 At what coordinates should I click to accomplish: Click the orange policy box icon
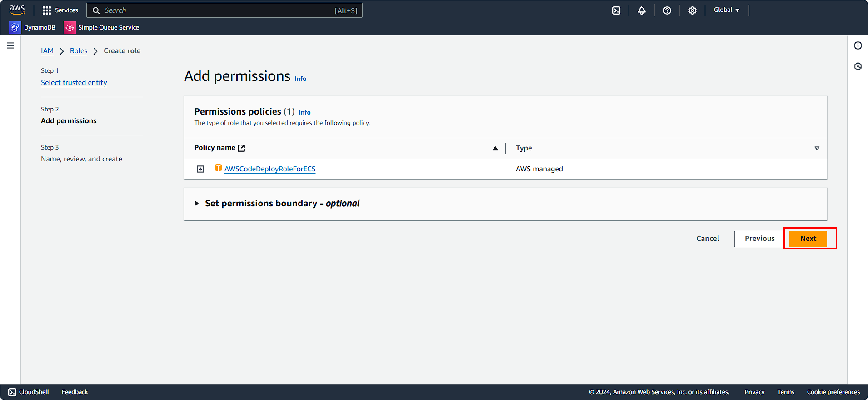pyautogui.click(x=218, y=168)
